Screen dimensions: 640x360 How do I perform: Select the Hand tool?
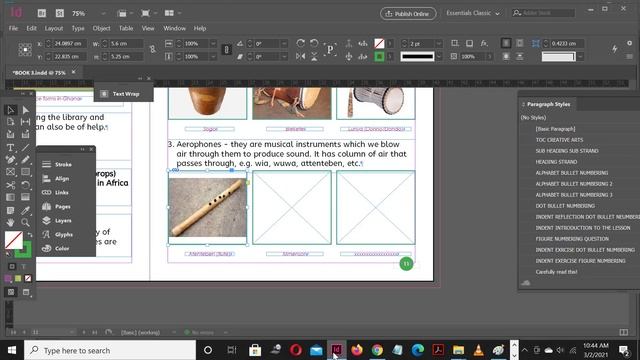click(x=11, y=222)
